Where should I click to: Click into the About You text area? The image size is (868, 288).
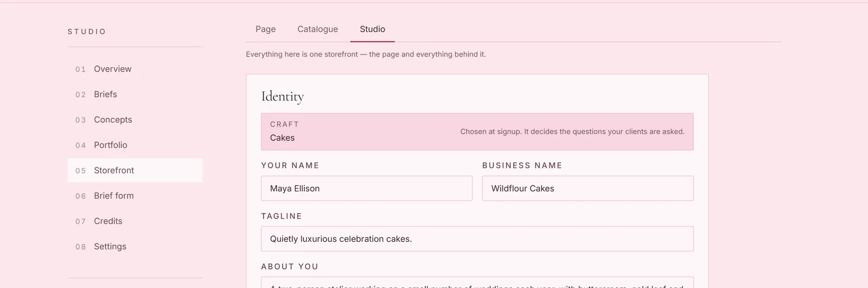(477, 283)
